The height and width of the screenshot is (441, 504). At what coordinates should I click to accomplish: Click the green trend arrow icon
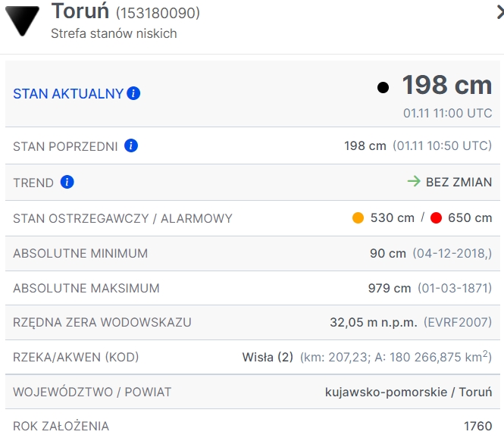pyautogui.click(x=414, y=181)
